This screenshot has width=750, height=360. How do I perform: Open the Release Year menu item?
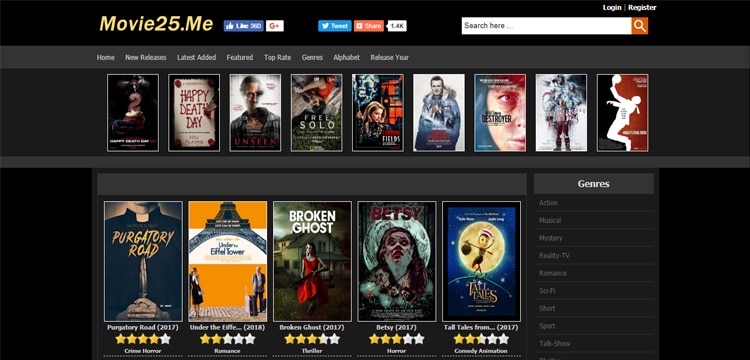coord(389,57)
